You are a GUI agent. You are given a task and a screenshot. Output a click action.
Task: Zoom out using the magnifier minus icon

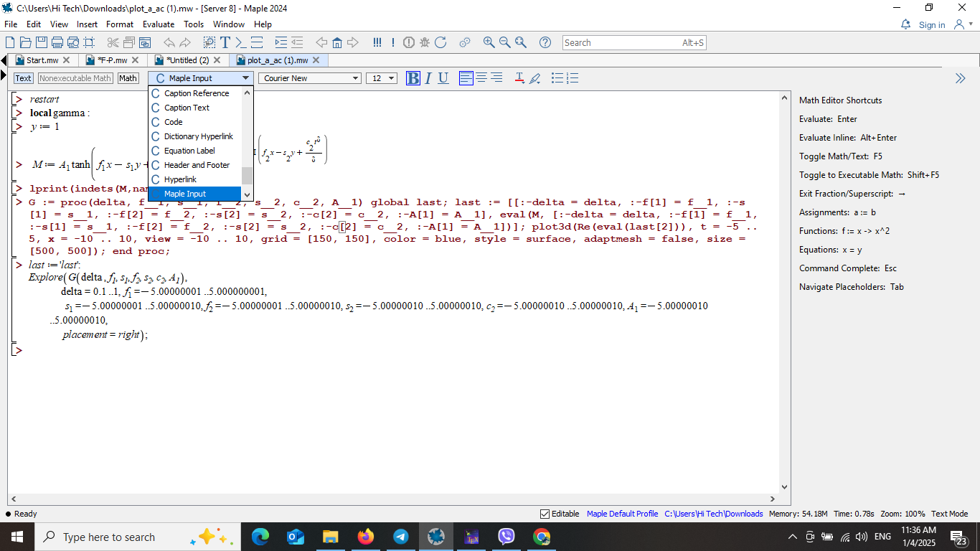(504, 42)
